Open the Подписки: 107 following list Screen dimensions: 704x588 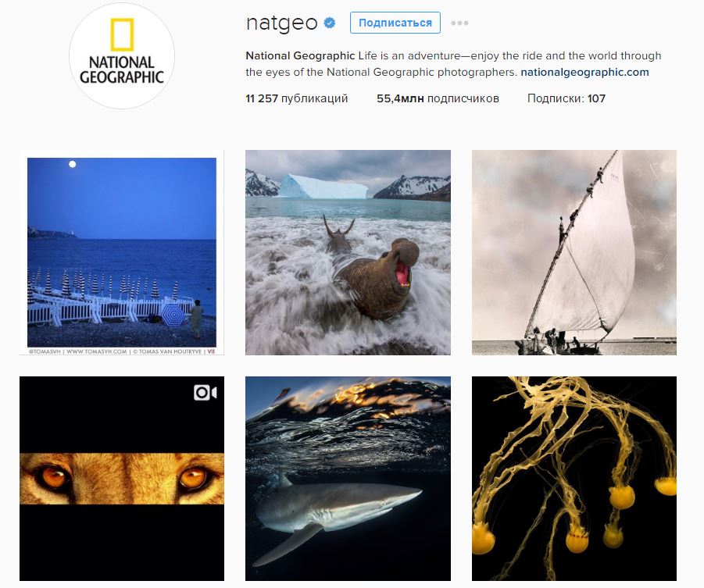pyautogui.click(x=566, y=98)
